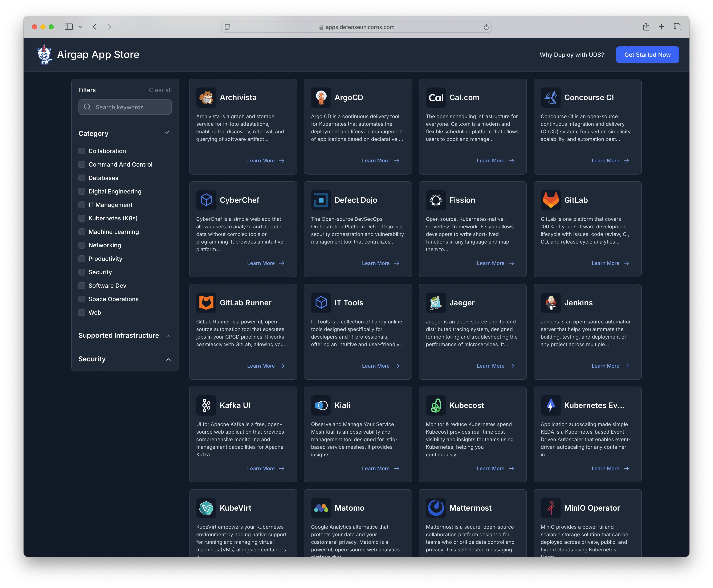Click the browser back navigation arrow
713x588 pixels.
94,26
